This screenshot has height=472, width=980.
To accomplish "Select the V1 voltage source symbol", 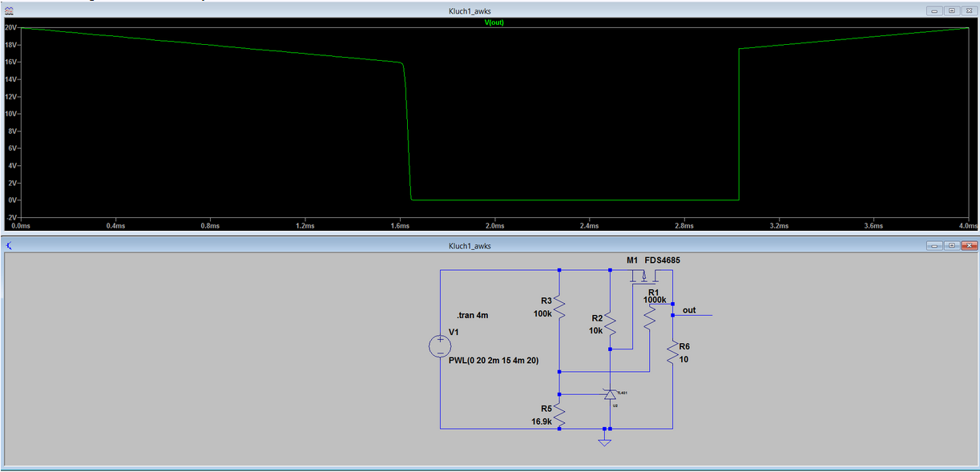I will (x=440, y=345).
